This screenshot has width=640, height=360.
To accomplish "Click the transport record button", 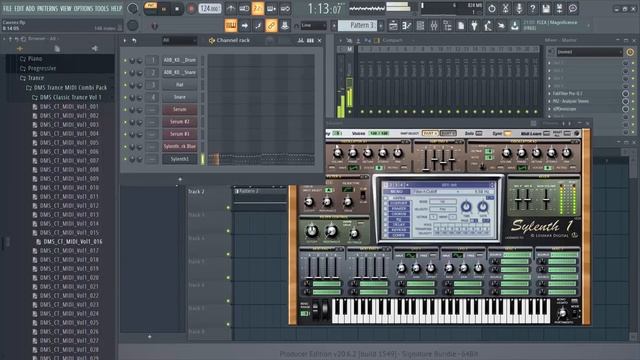I will [x=191, y=9].
